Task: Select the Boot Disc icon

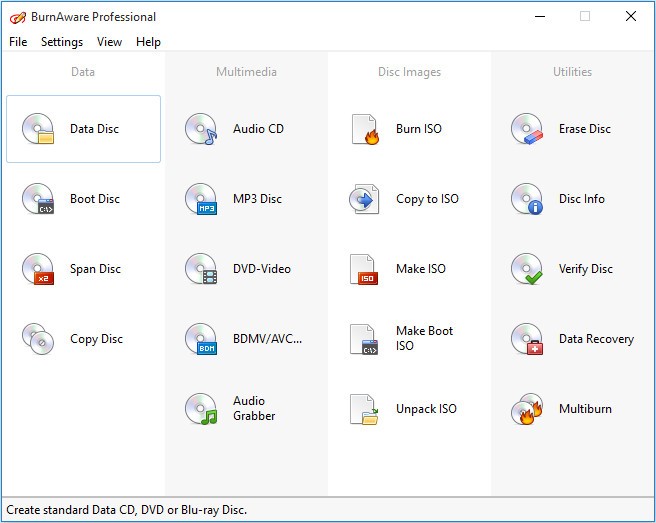Action: coord(38,199)
